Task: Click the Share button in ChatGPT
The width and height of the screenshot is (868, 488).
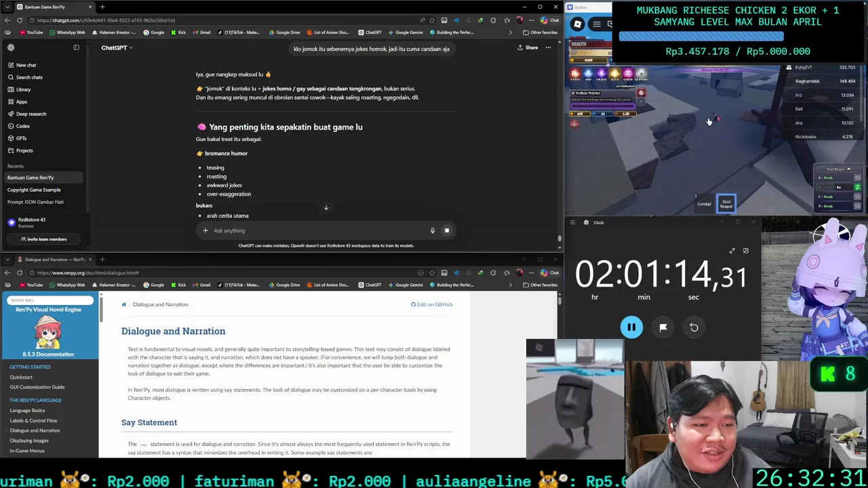Action: (x=528, y=47)
